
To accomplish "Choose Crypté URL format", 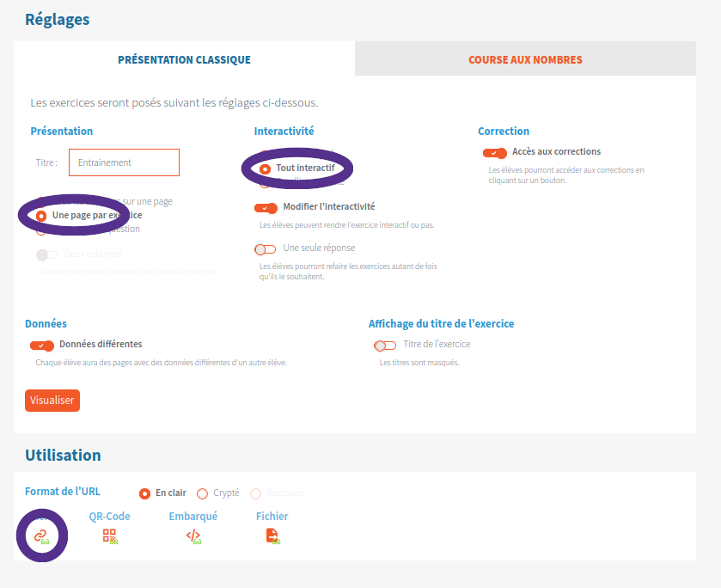I will tap(203, 493).
